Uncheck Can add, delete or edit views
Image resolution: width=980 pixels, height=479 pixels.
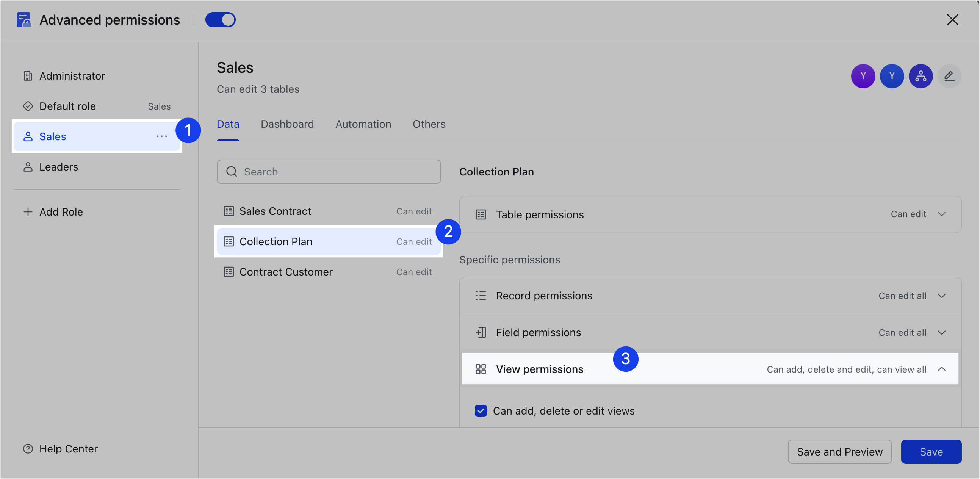coord(481,411)
